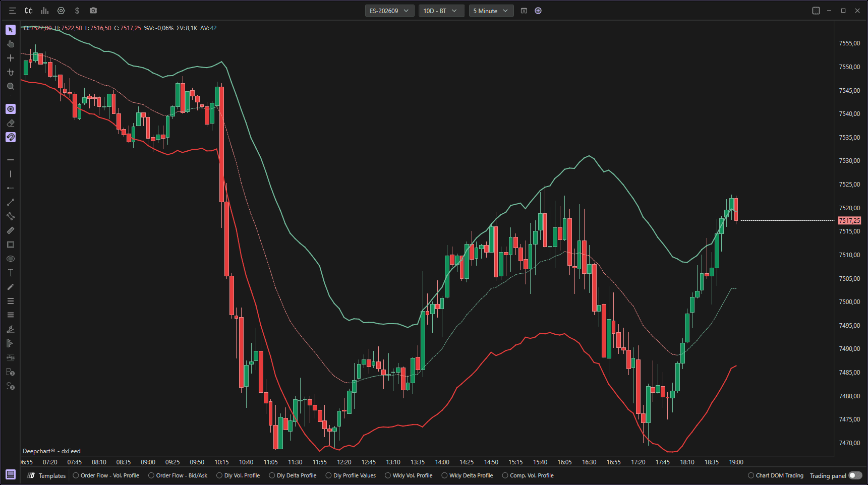This screenshot has height=485, width=868.
Task: Open the hamburger menu in the top toolbar
Action: pos(13,11)
